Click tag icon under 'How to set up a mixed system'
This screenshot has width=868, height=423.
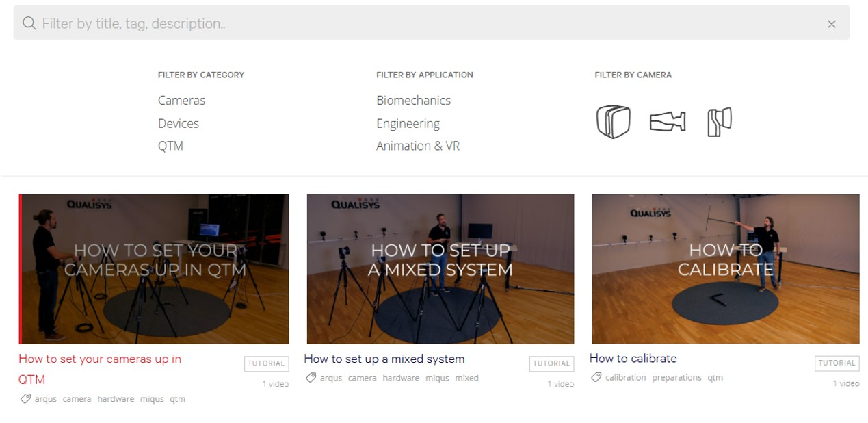pos(311,378)
